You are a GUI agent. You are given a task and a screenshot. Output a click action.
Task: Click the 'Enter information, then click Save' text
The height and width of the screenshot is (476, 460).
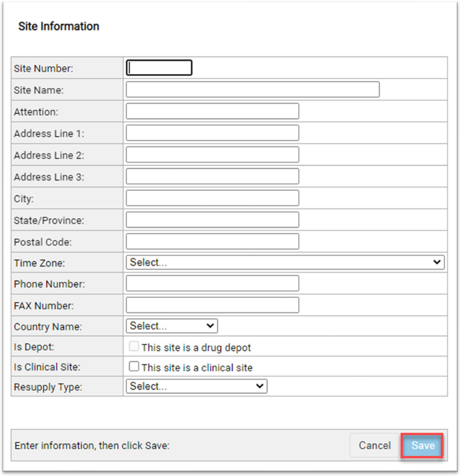pos(92,446)
